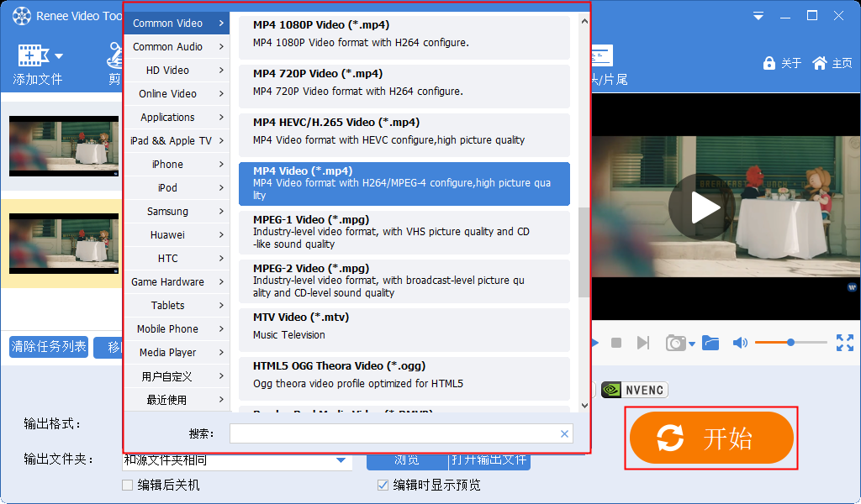The image size is (861, 504).
Task: Go to Home via house icon
Action: [x=819, y=63]
